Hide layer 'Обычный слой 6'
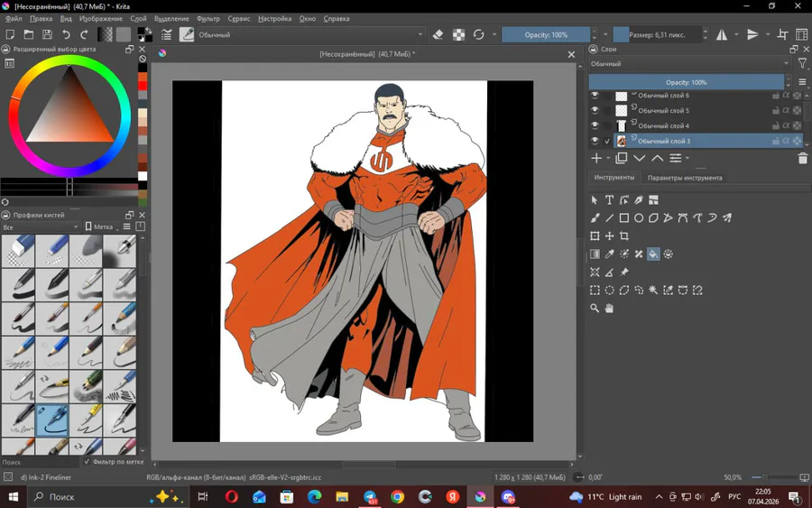The image size is (812, 508). tap(595, 95)
